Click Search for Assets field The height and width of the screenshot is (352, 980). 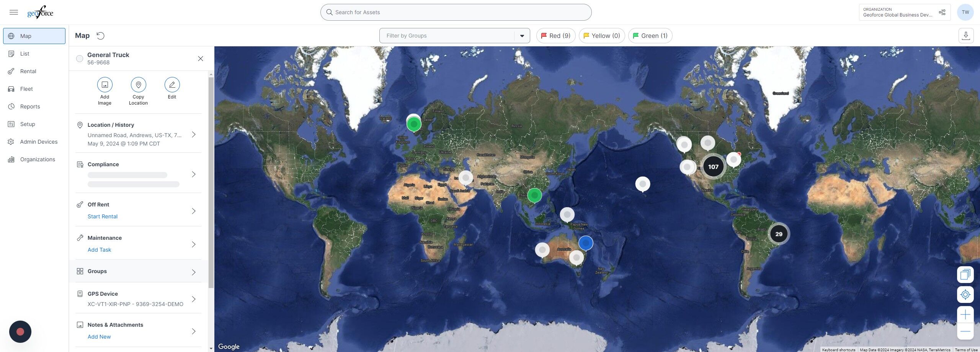point(456,12)
